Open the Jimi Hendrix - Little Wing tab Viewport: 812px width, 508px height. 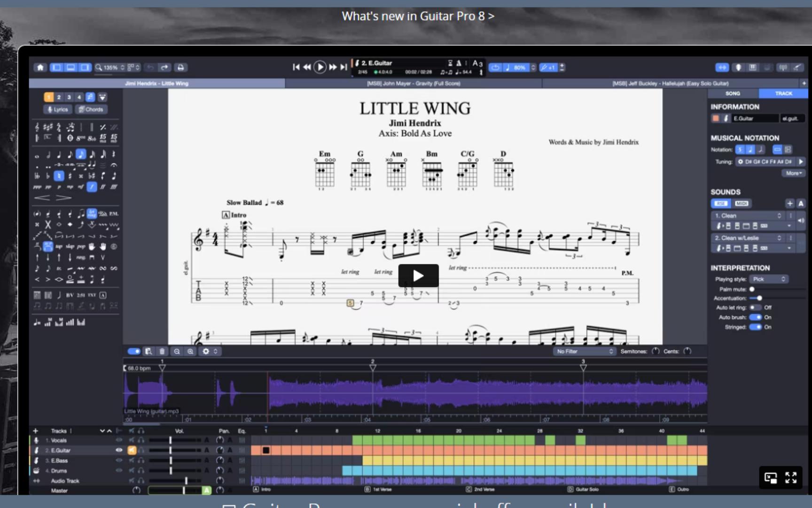(157, 83)
